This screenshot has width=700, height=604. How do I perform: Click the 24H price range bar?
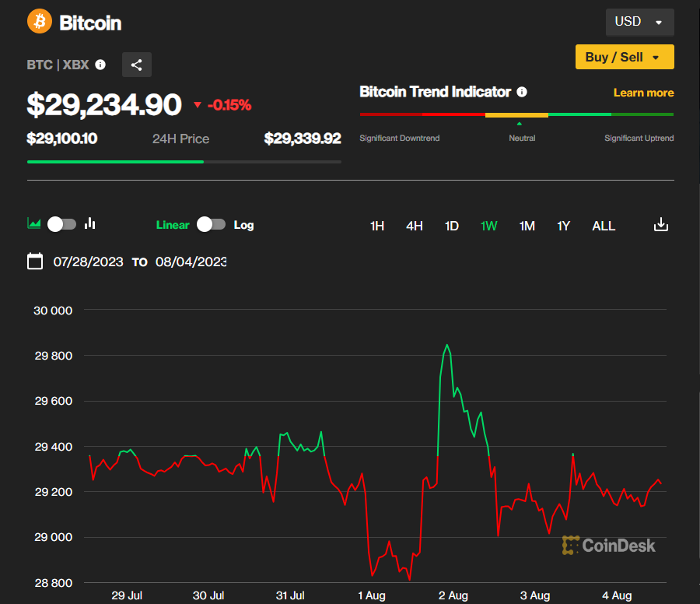click(x=184, y=162)
